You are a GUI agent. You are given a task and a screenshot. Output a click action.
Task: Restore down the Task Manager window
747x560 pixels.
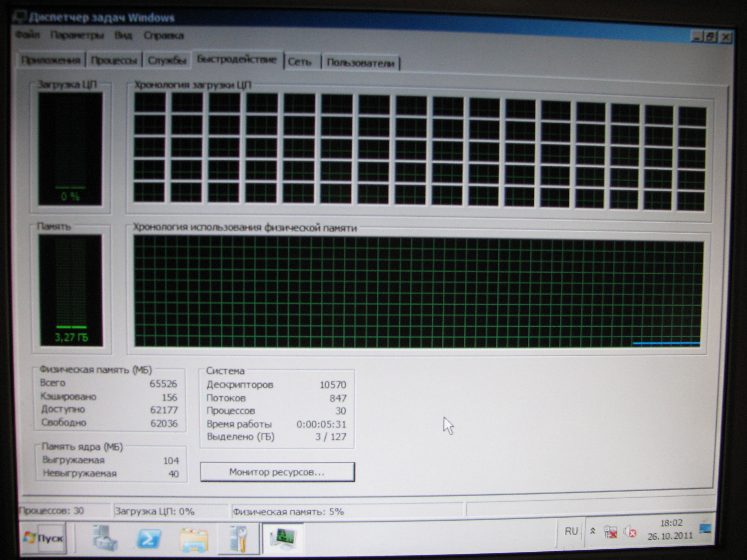(x=710, y=37)
